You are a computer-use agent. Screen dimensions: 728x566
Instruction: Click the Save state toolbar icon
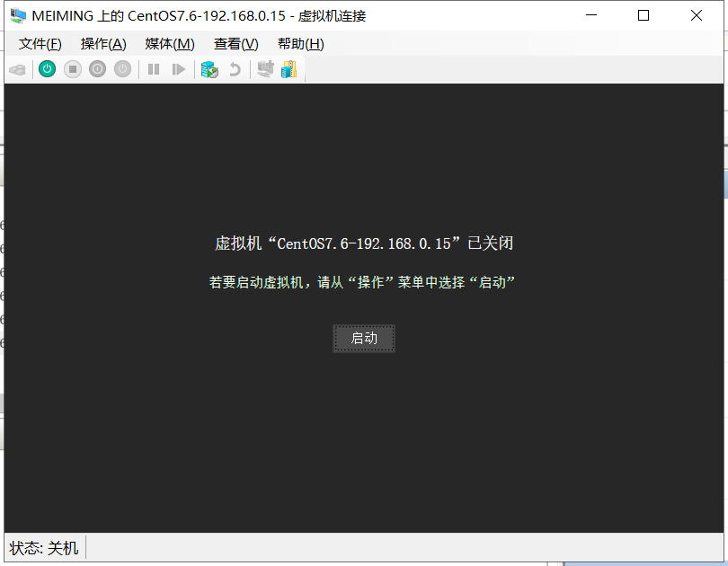tap(122, 69)
